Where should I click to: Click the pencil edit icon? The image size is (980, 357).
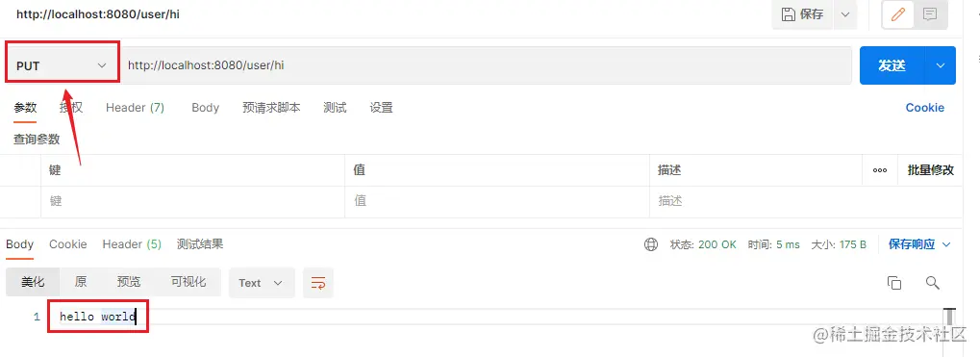(x=898, y=15)
